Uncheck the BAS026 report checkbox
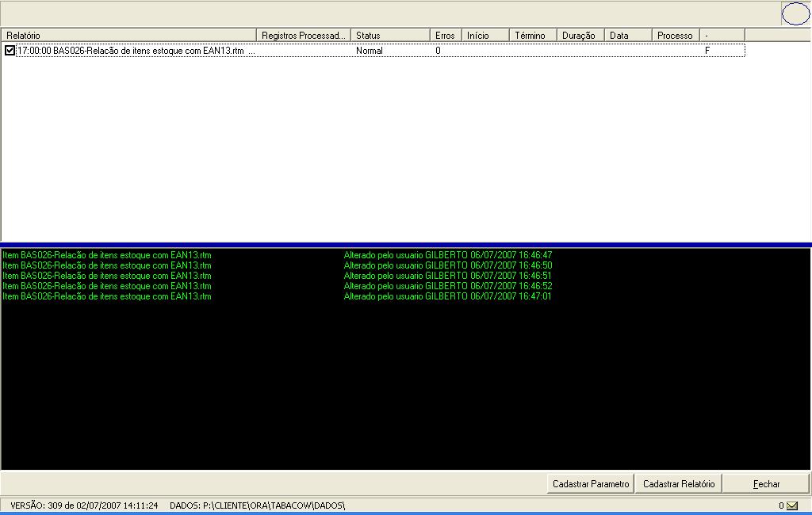This screenshot has width=812, height=515. point(10,51)
